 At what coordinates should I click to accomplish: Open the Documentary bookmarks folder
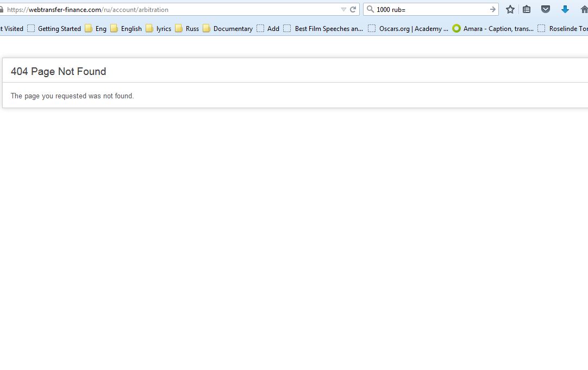tap(228, 28)
